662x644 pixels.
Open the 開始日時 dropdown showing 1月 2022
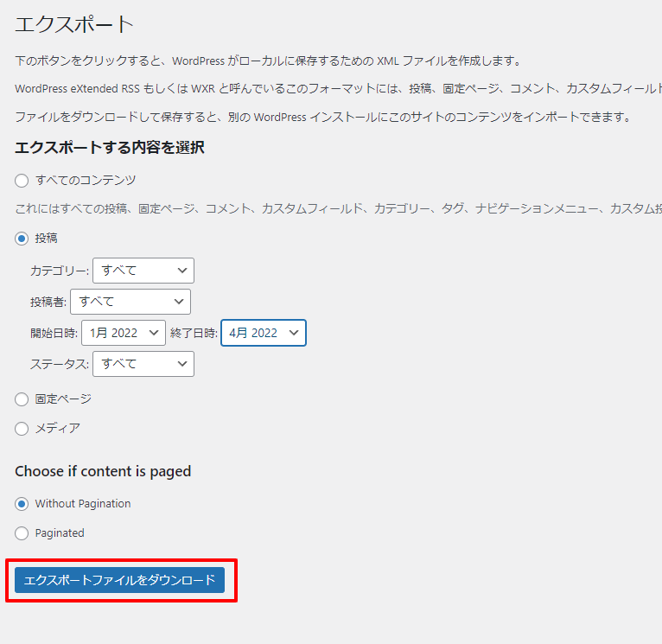pyautogui.click(x=124, y=333)
